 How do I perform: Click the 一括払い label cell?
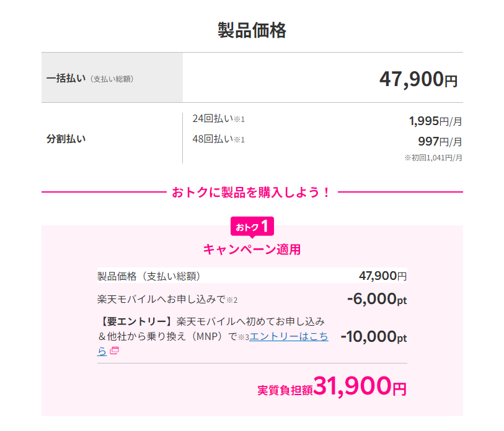pyautogui.click(x=112, y=78)
